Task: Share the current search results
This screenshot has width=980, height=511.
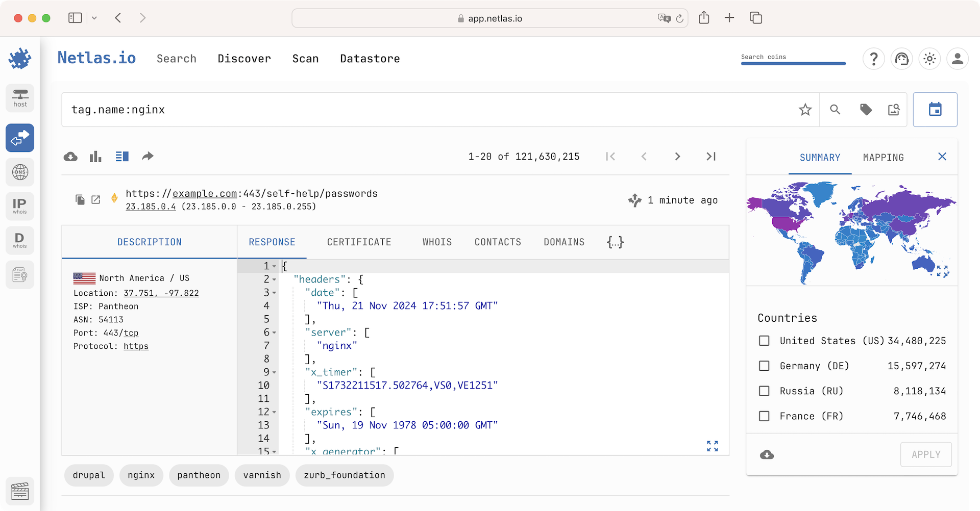Action: (148, 156)
